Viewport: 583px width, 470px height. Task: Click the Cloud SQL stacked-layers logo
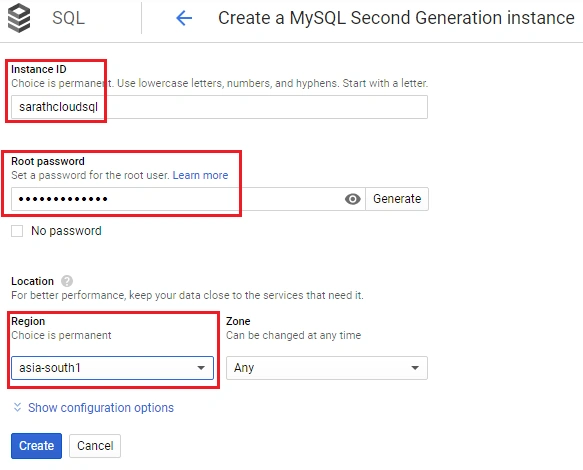click(19, 17)
